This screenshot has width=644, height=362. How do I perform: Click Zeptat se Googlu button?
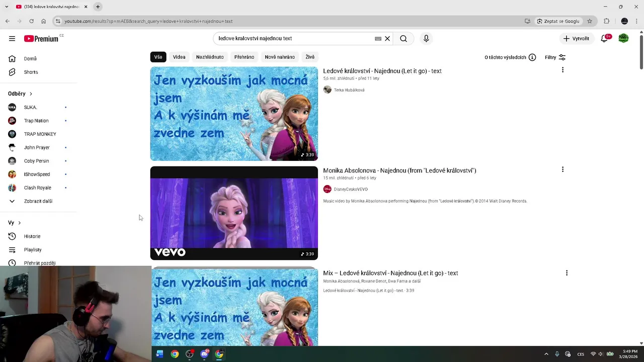(558, 21)
